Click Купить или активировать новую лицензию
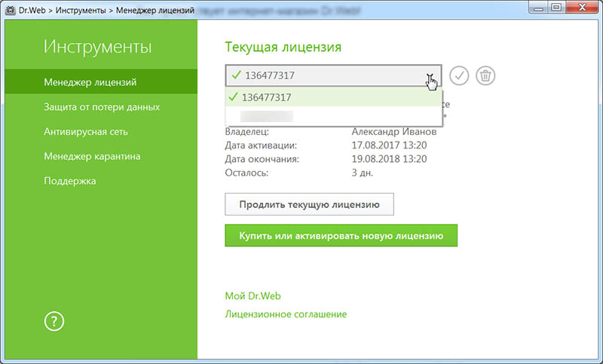The width and height of the screenshot is (603, 364). coord(341,236)
